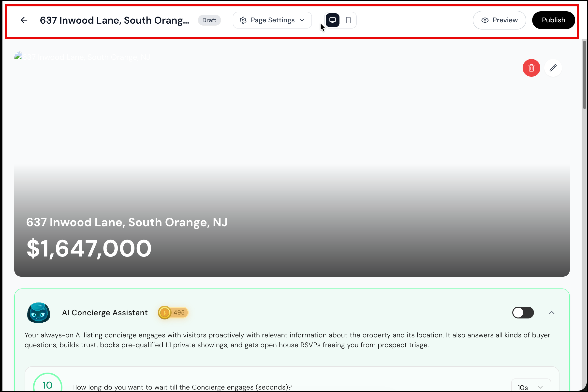Collapse the AI Concierge Assistant panel
The image size is (588, 392).
552,313
